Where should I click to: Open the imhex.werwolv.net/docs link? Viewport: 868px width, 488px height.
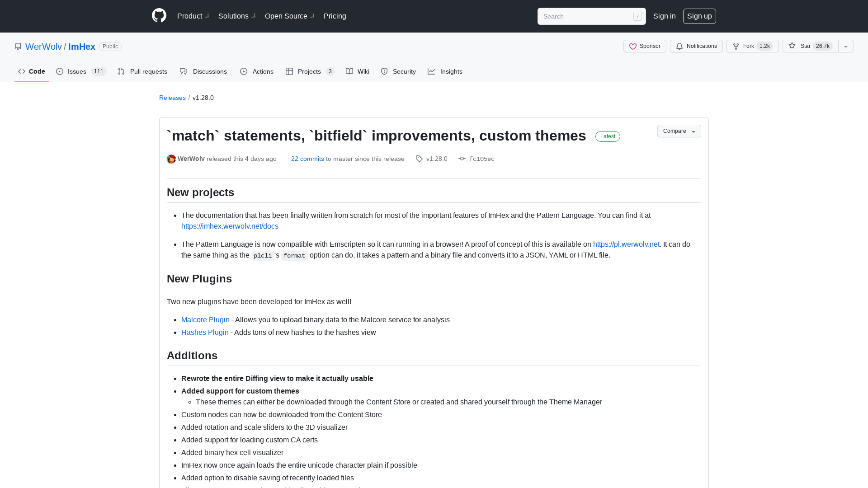230,226
